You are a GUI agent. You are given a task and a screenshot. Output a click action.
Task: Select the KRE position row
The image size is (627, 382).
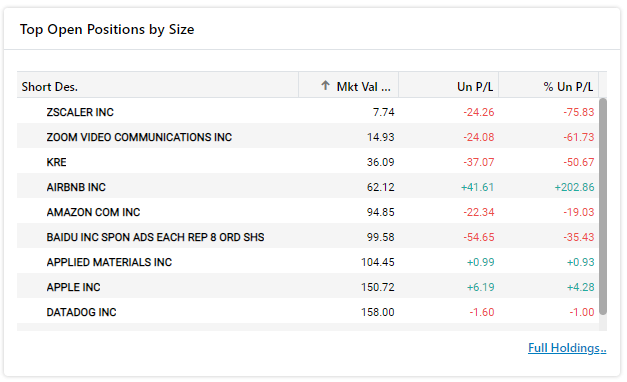click(x=308, y=162)
